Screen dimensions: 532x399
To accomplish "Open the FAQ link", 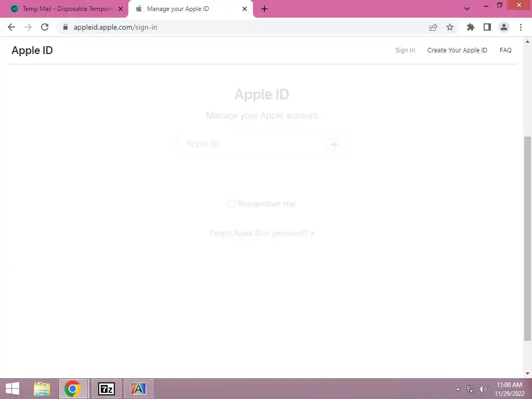I will [x=505, y=50].
